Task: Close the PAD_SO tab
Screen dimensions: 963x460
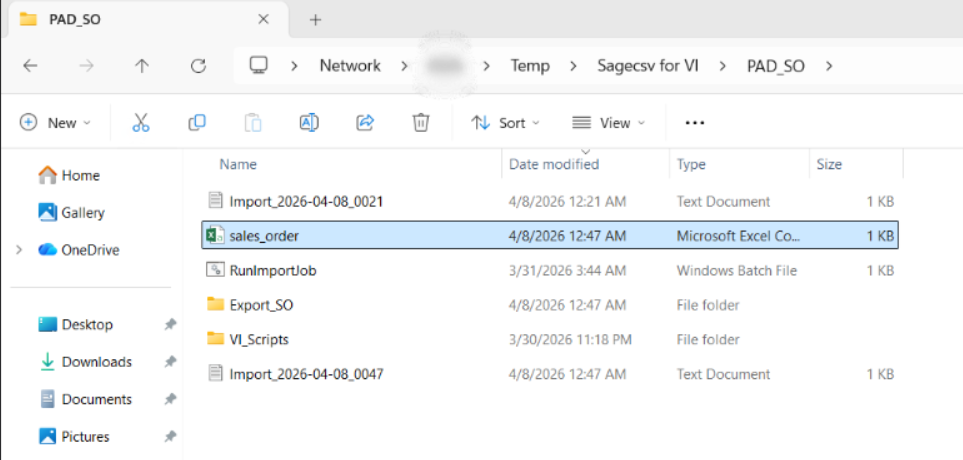Action: [x=263, y=20]
